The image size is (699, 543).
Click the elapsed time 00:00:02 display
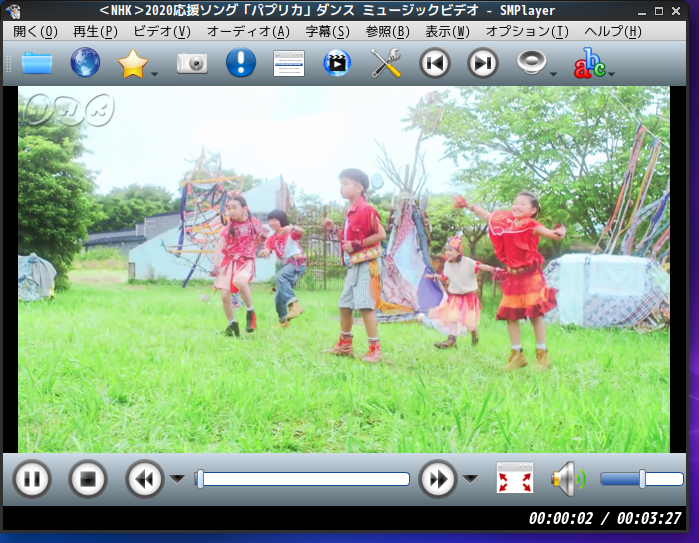click(x=561, y=518)
